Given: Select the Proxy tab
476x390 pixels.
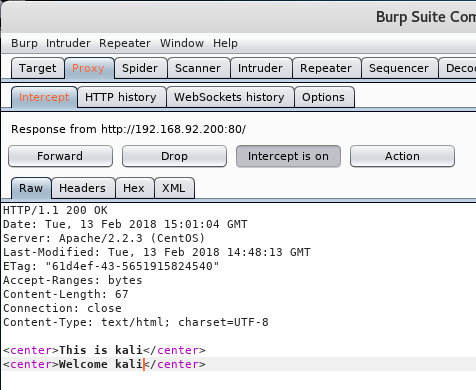Looking at the screenshot, I should (x=88, y=68).
